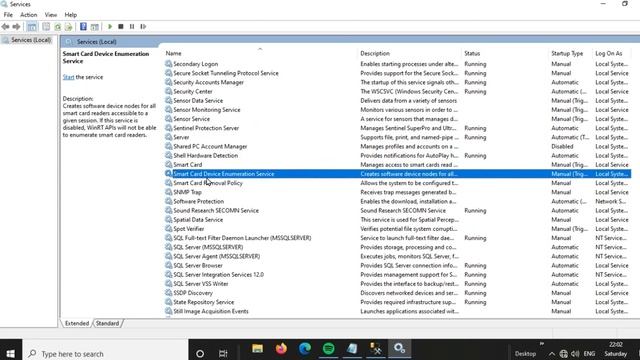The width and height of the screenshot is (640, 360).
Task: Sort by the Startup Type column header
Action: point(567,53)
